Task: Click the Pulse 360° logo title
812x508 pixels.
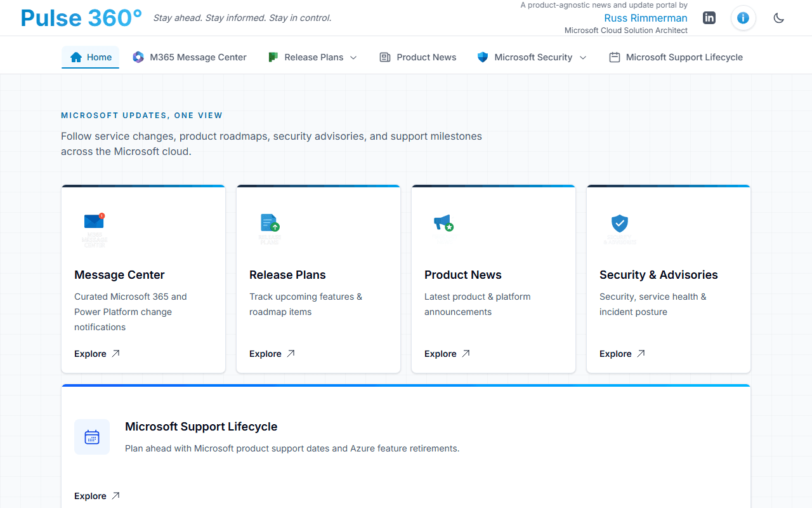Action: tap(81, 18)
